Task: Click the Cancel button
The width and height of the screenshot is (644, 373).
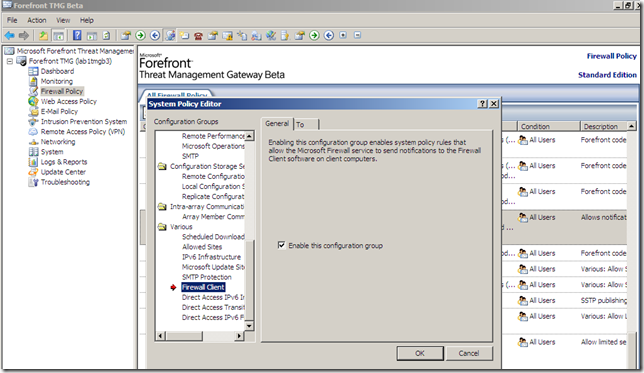Action: (469, 353)
